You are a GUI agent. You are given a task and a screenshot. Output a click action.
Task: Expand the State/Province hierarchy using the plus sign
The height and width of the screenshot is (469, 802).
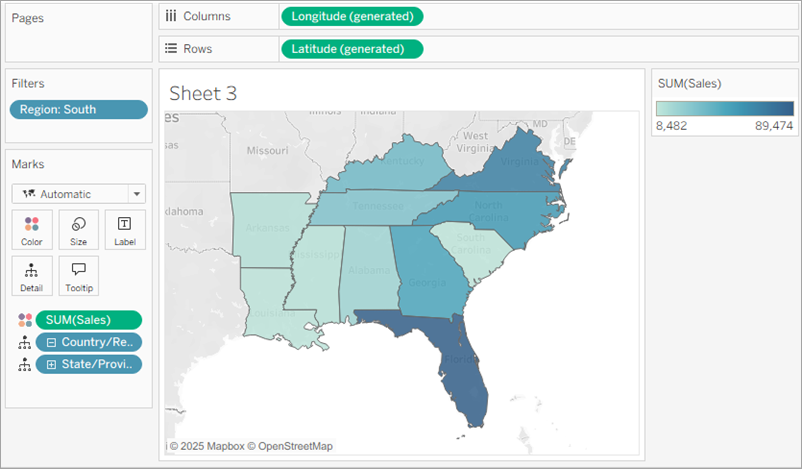(50, 365)
